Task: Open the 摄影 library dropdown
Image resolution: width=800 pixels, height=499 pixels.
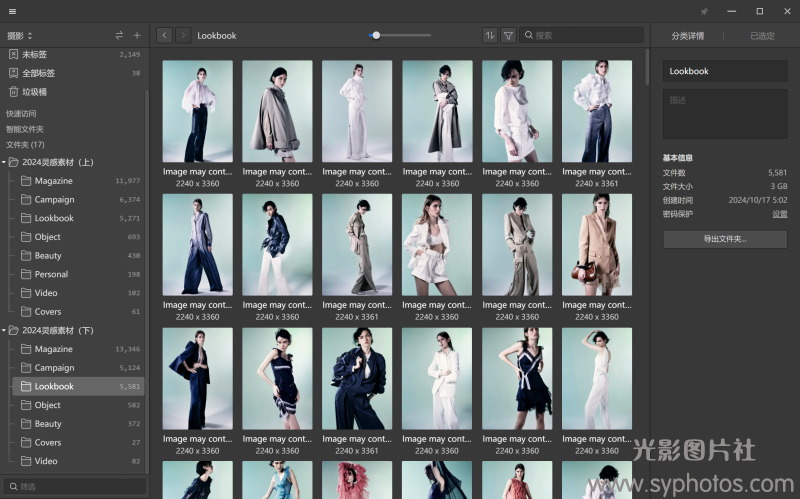Action: [x=20, y=35]
